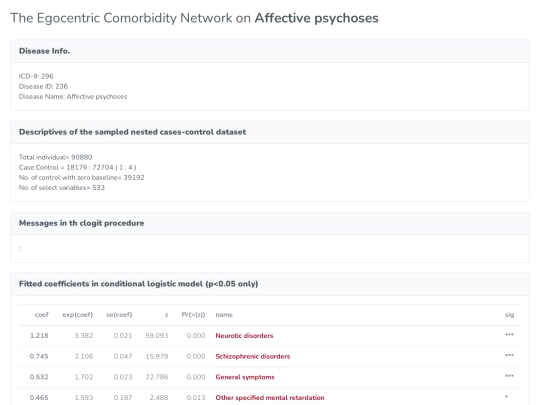540x405 pixels.
Task: Open the General symptoms link
Action: click(245, 377)
